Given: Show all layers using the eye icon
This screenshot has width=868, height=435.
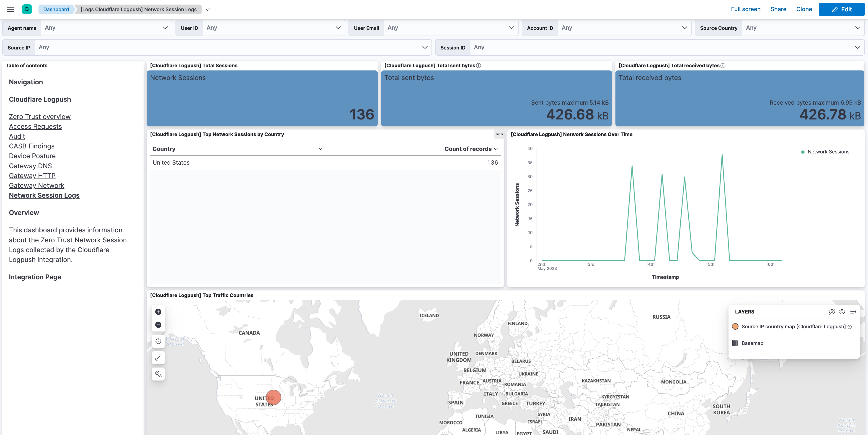Looking at the screenshot, I should click(x=842, y=312).
